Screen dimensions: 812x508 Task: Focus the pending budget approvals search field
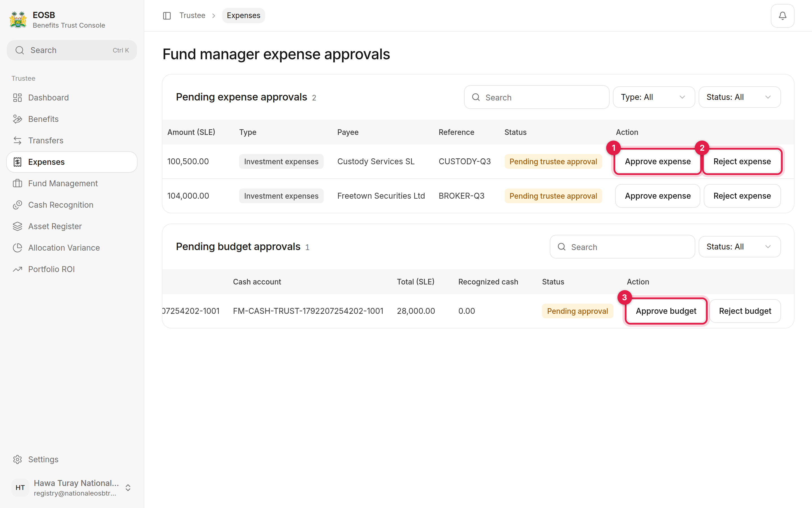(x=622, y=247)
